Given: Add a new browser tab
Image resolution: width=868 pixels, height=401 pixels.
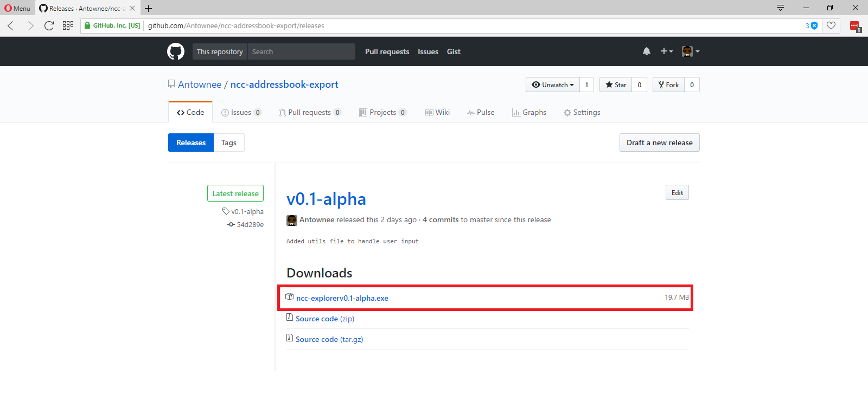Looking at the screenshot, I should [148, 8].
